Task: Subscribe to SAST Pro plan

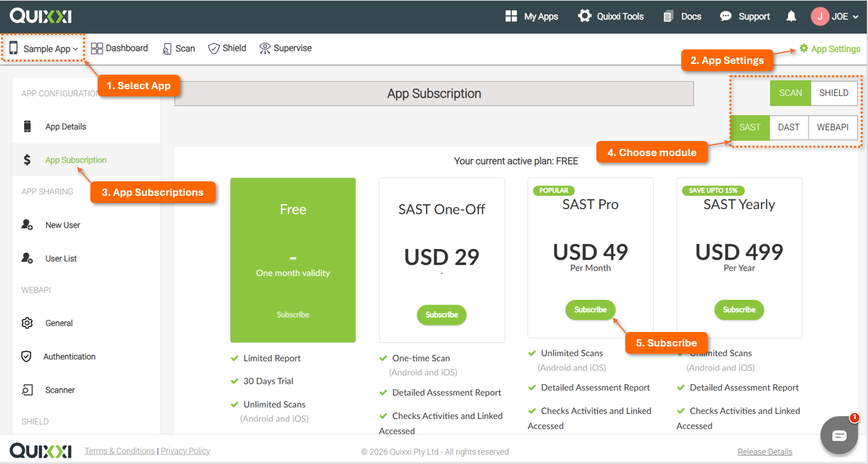Action: click(590, 310)
